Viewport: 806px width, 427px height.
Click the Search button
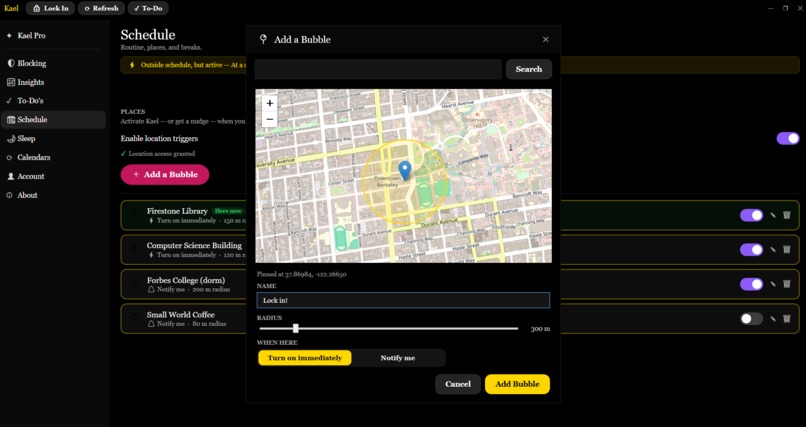click(x=529, y=69)
